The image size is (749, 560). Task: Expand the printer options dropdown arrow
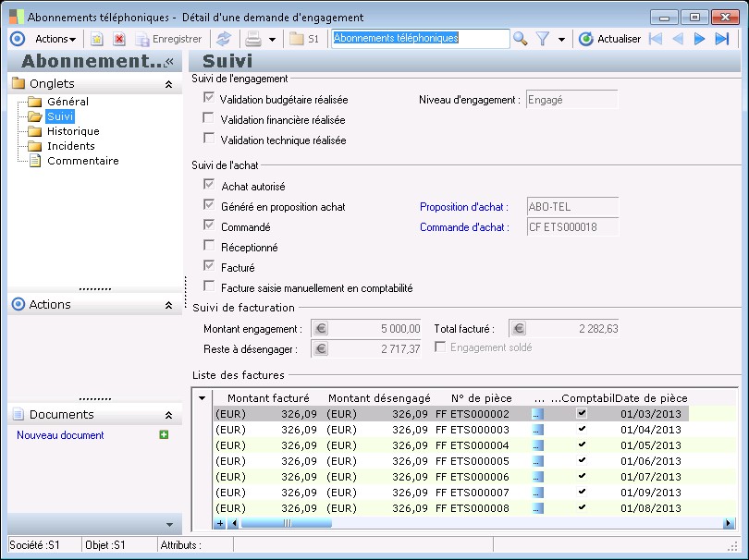pos(272,40)
